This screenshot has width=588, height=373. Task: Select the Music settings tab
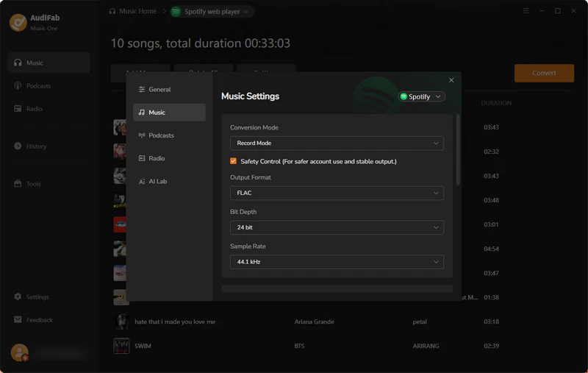click(x=169, y=113)
